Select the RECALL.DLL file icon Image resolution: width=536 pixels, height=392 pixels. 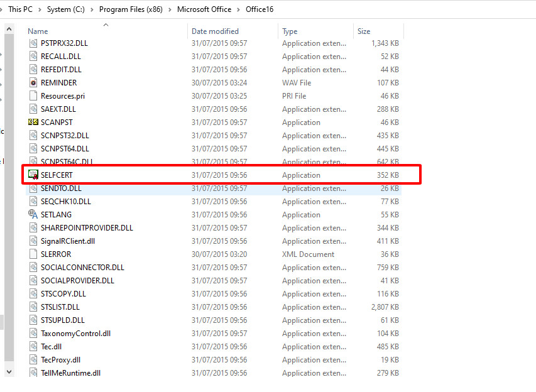[x=33, y=56]
